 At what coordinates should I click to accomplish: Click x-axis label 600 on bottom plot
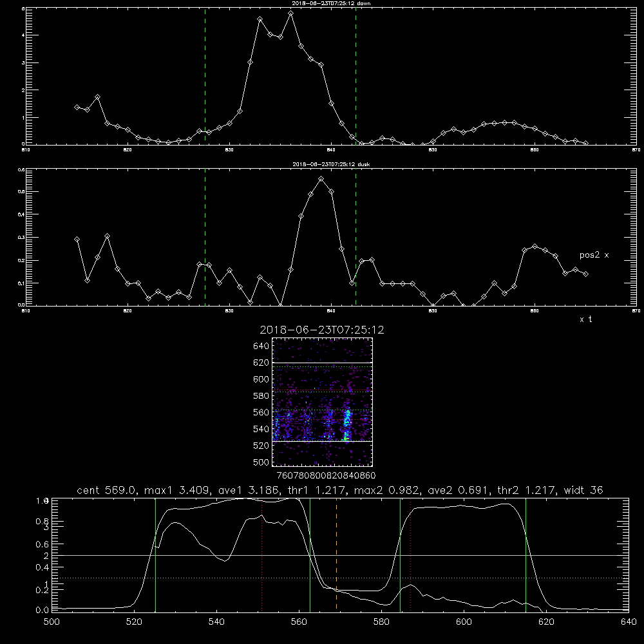pyautogui.click(x=464, y=622)
